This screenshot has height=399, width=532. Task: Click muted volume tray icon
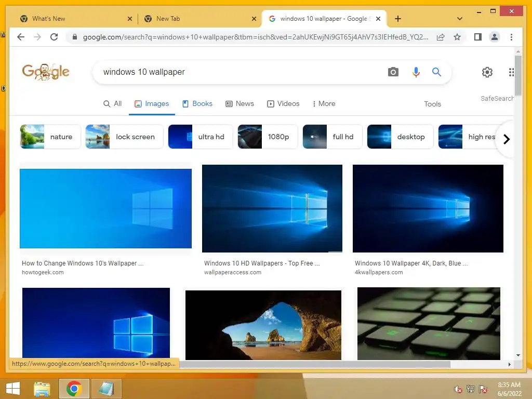click(458, 389)
